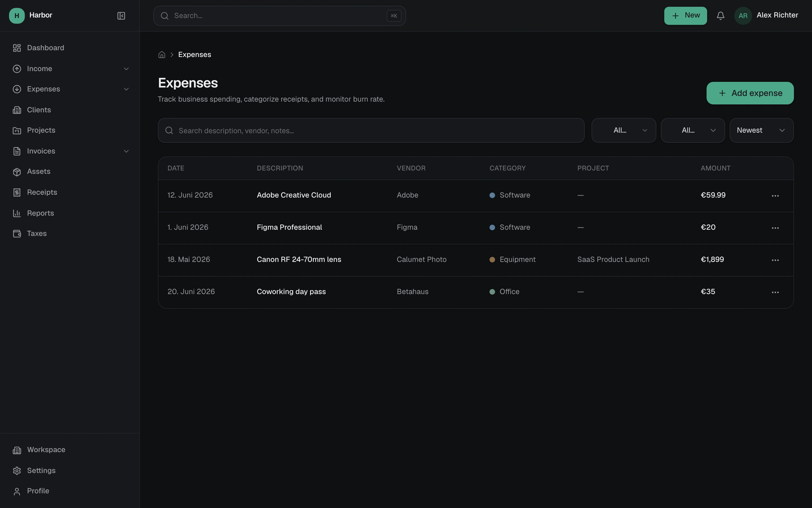Click the Income arrow-up icon
This screenshot has height=508, width=812.
tap(17, 69)
